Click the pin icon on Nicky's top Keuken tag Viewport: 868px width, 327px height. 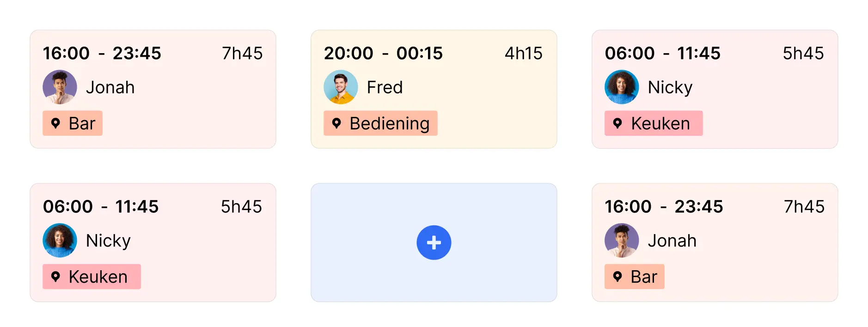click(618, 123)
